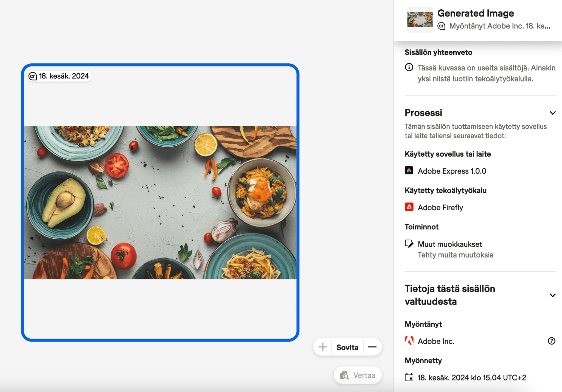
Task: Click the Generated Image title text
Action: point(475,13)
